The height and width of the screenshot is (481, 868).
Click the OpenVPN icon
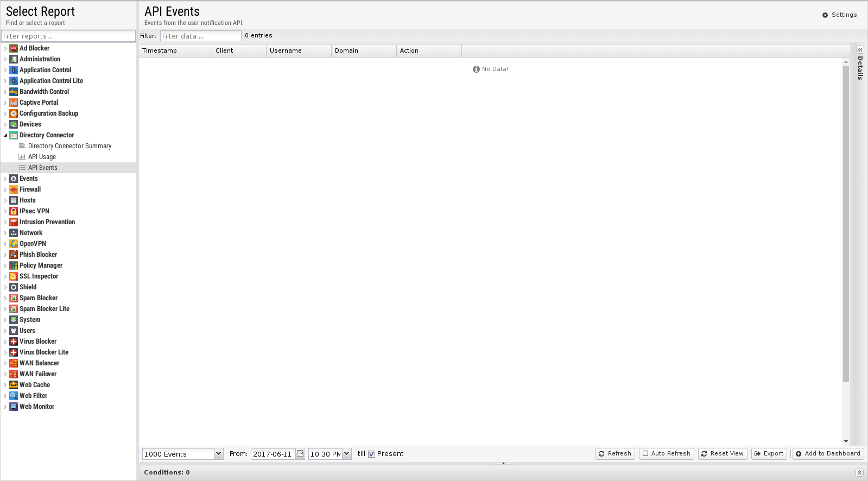click(14, 244)
